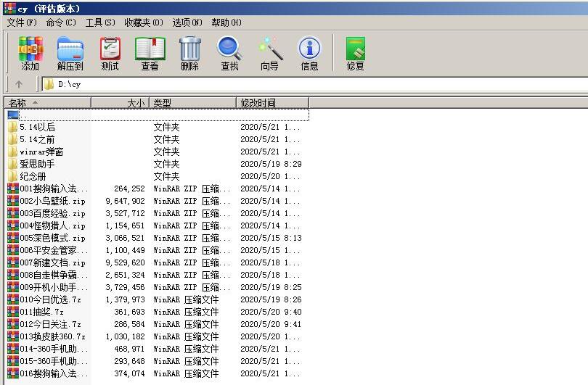Click the size value 9,529,620
This screenshot has height=385, width=588.
[x=125, y=262]
